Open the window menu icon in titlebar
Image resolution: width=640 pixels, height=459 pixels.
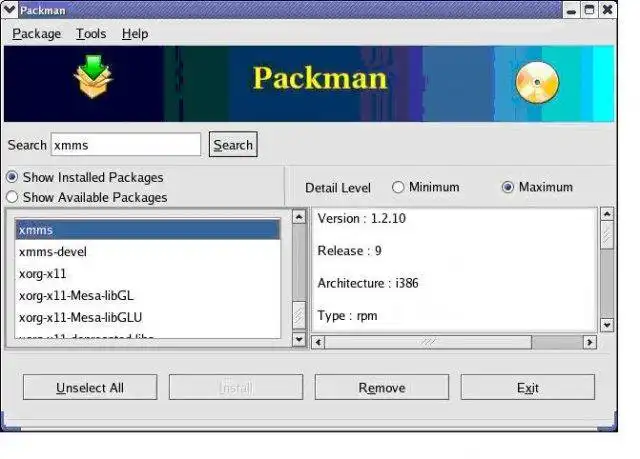click(9, 9)
